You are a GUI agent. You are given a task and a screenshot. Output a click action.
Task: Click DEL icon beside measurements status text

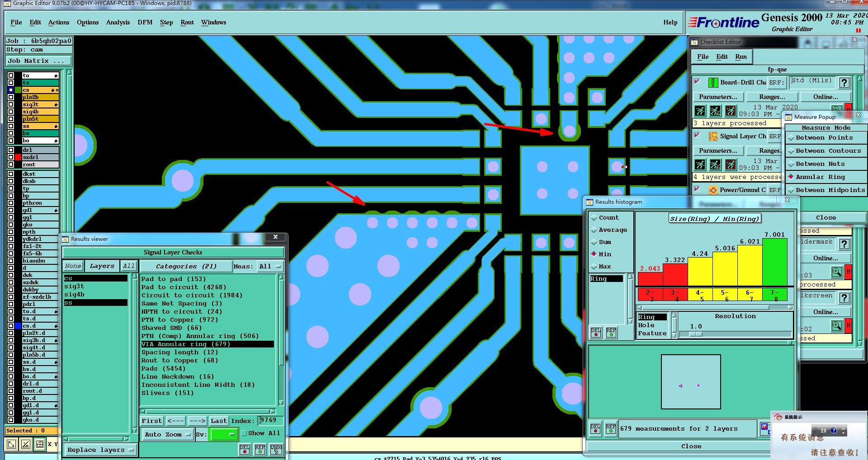pyautogui.click(x=595, y=429)
